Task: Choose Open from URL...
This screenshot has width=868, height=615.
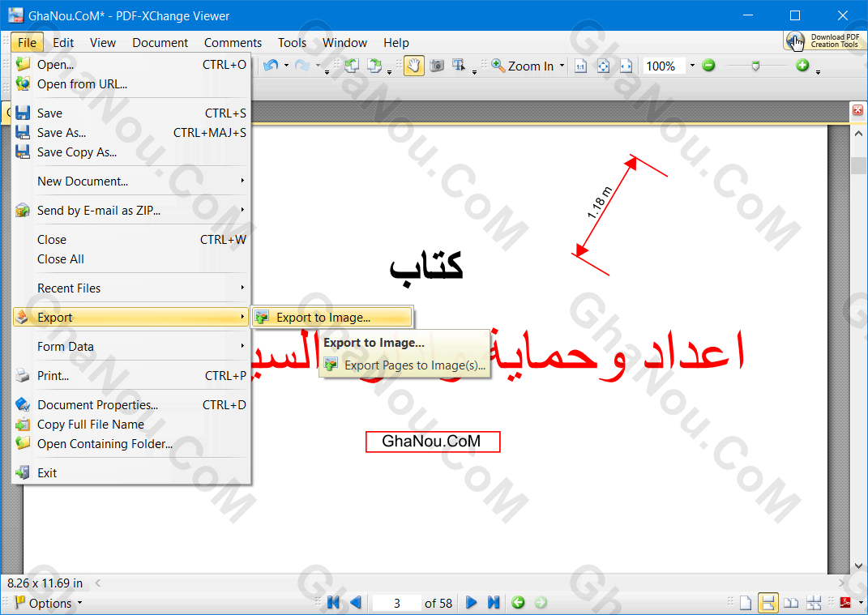Action: pyautogui.click(x=131, y=84)
